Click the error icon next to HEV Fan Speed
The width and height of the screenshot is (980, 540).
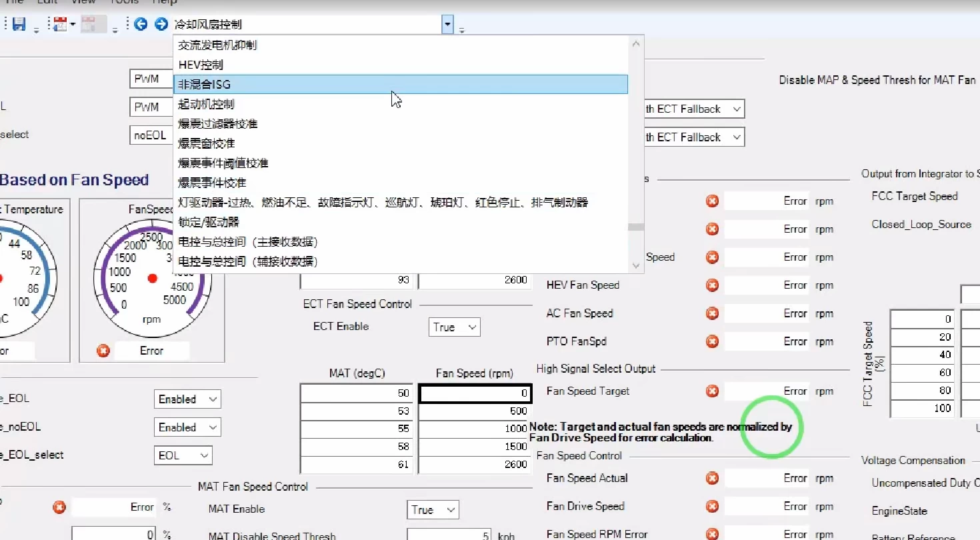(x=711, y=285)
